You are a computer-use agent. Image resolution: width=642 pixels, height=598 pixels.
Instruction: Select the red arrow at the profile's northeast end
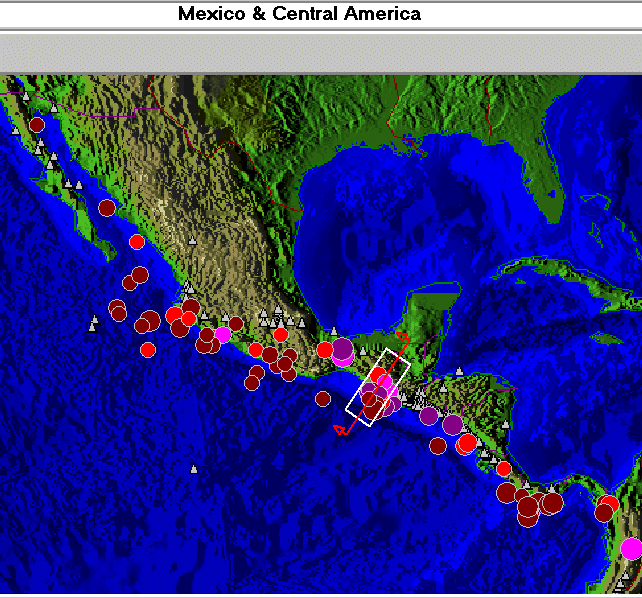pyautogui.click(x=402, y=336)
